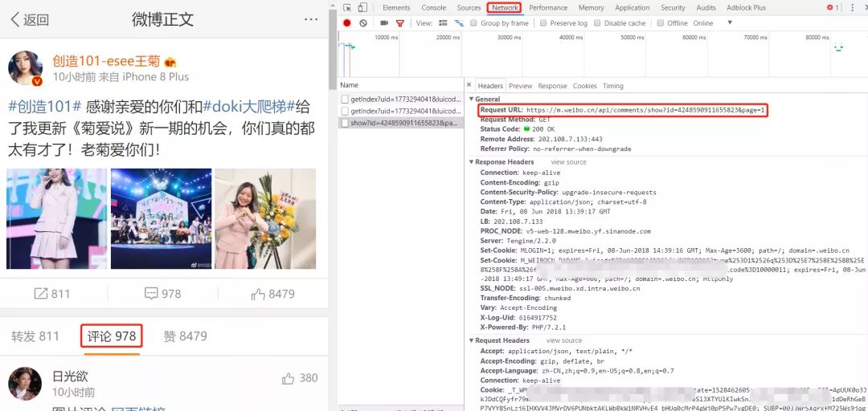Screen dimensions: 868x411
Task: Like the 日光欲 comment with 380
Action: point(300,378)
